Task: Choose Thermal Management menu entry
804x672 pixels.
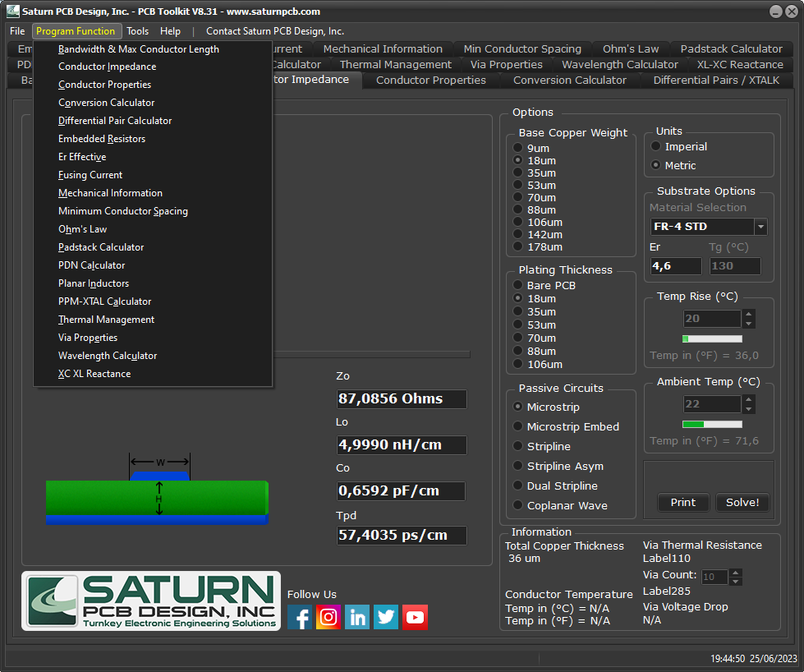Action: [x=152, y=320]
